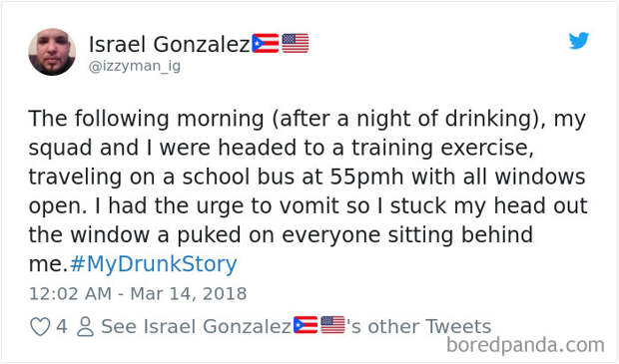This screenshot has height=364, width=619.
Task: Click the 12:02 AM time in the timestamp
Action: tap(70, 294)
